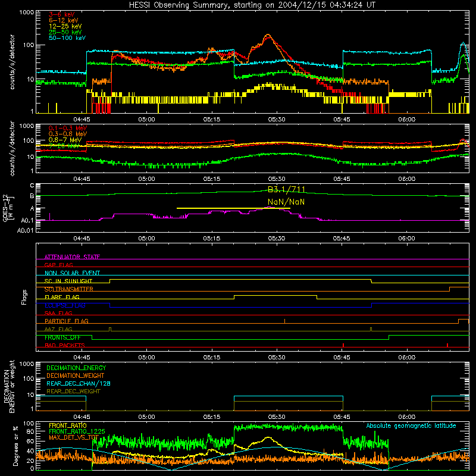
Task: Click the A0.01 tick label on GOES axis
Action: (x=25, y=230)
